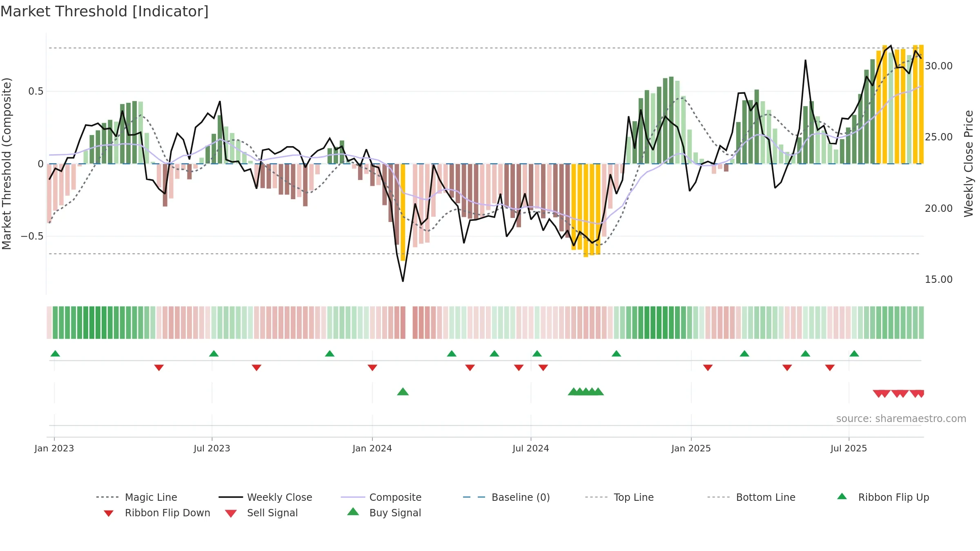The width and height of the screenshot is (980, 551).
Task: Open the sharemaestro.com source text
Action: [x=901, y=419]
